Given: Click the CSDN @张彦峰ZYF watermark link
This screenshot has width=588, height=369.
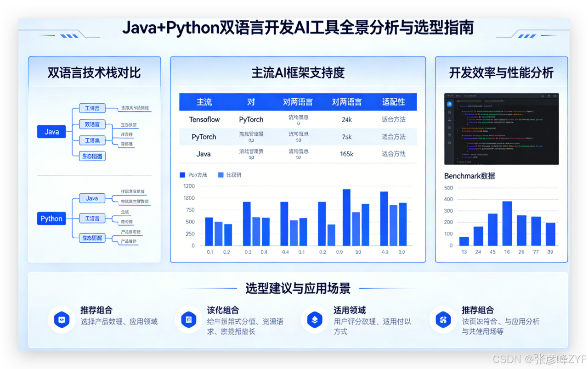Looking at the screenshot, I should (539, 359).
